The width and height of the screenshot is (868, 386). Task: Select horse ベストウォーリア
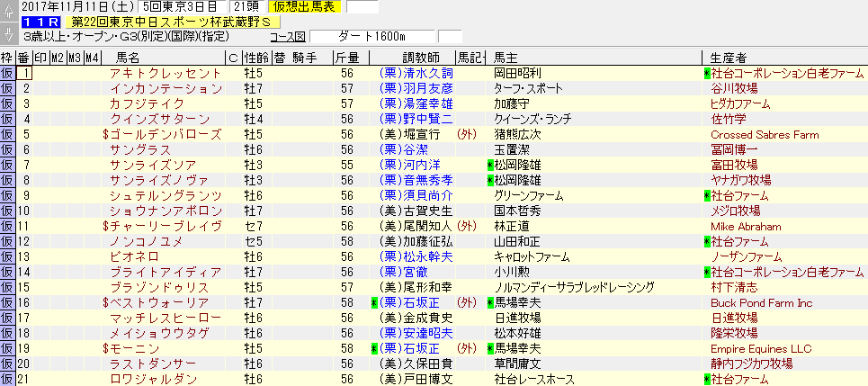coord(157,303)
